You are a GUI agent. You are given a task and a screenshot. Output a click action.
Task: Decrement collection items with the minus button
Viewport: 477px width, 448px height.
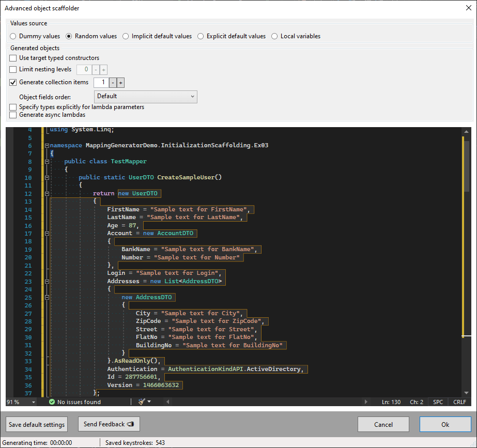pos(112,82)
